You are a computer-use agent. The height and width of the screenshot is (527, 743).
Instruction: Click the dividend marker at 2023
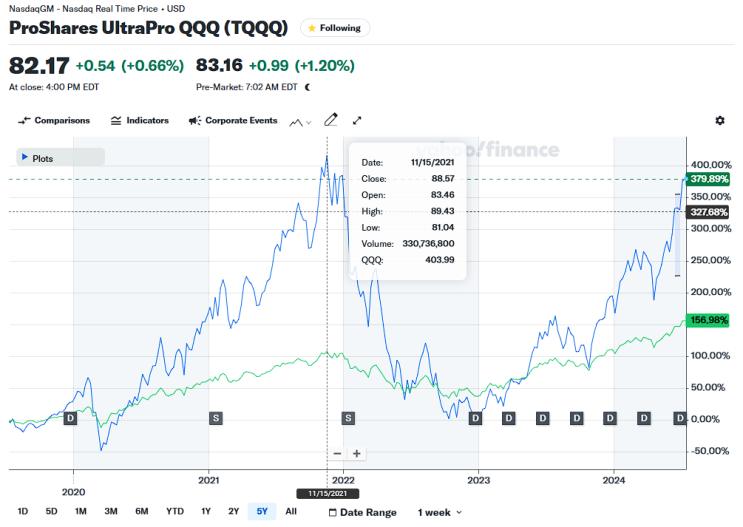(x=475, y=418)
